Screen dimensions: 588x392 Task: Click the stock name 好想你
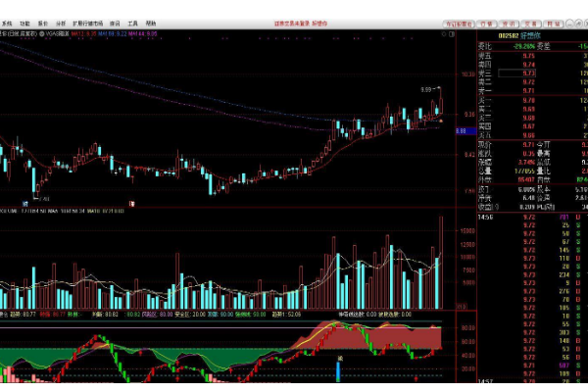pos(530,36)
